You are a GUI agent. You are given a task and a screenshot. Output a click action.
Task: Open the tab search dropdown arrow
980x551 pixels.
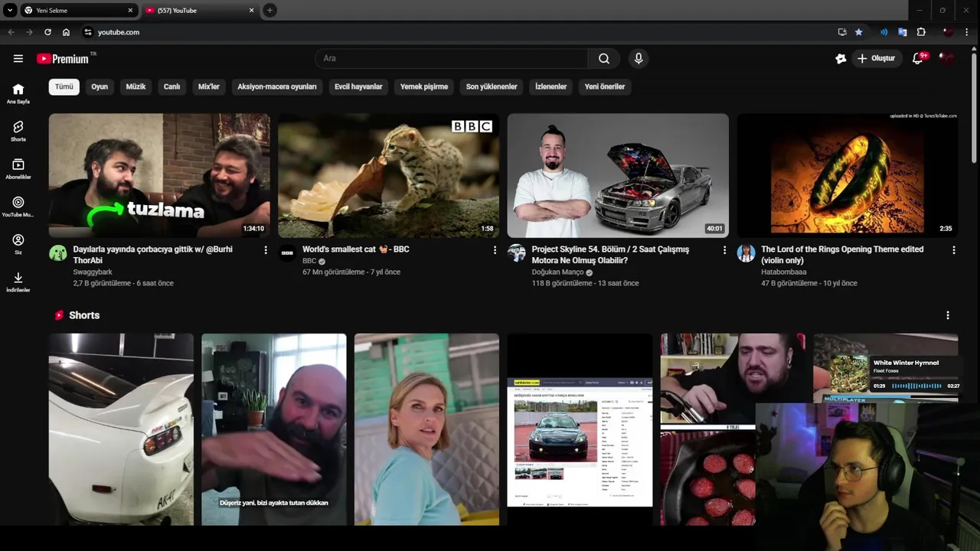click(x=10, y=10)
